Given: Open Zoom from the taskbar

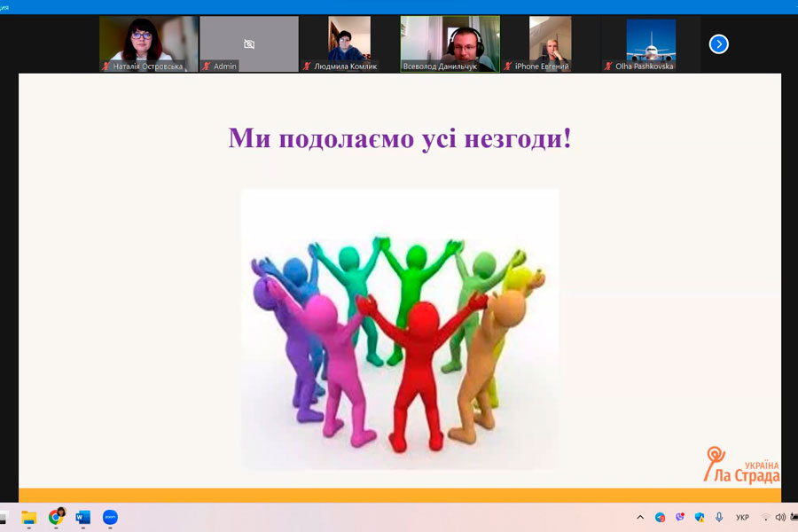Looking at the screenshot, I should coord(110,517).
